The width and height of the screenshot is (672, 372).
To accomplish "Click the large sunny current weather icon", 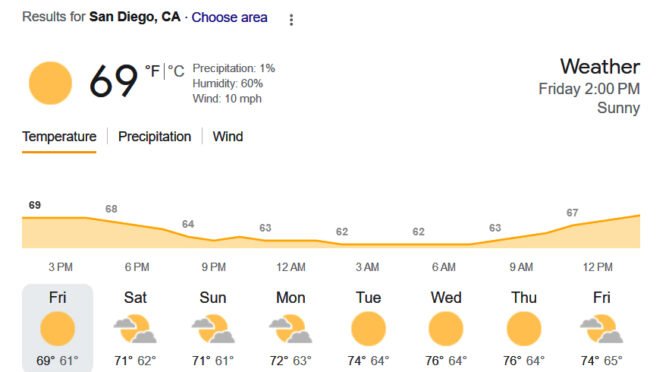I will click(x=50, y=83).
